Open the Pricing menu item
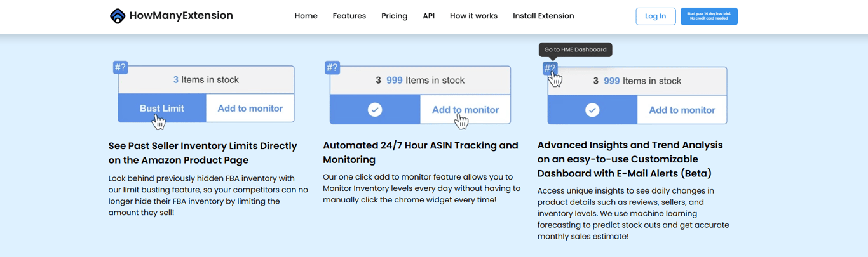 tap(395, 16)
